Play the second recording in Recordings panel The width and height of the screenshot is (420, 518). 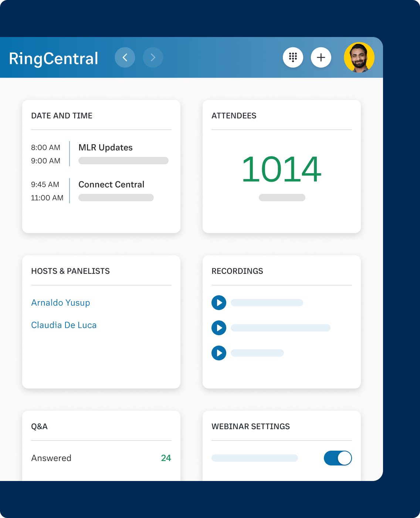tap(219, 328)
